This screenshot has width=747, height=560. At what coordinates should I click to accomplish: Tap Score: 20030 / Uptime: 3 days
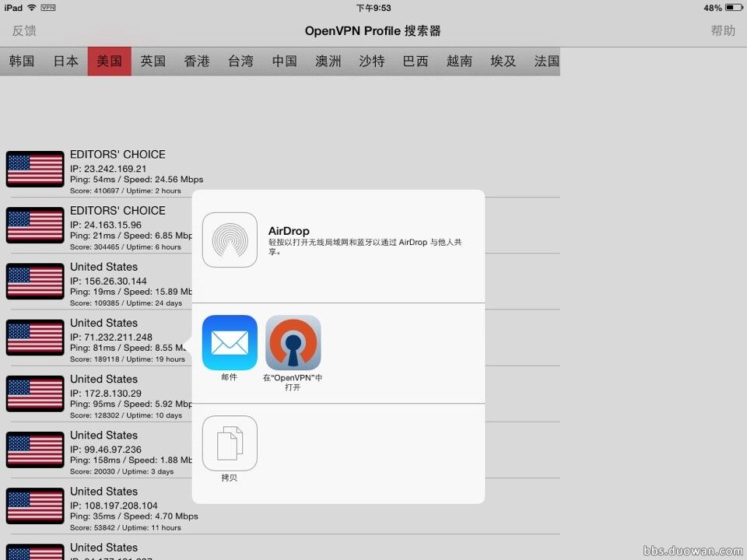[122, 472]
